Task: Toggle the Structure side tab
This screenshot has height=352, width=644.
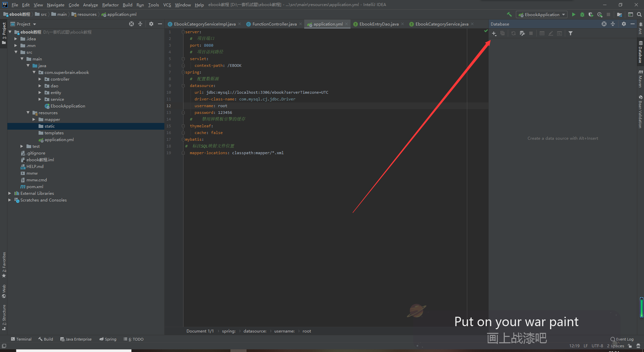Action: click(4, 318)
